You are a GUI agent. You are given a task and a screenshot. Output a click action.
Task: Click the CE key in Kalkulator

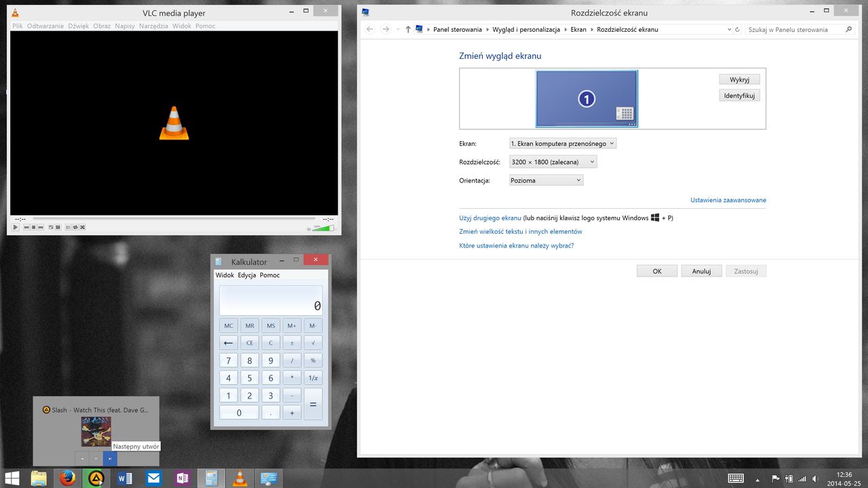[250, 343]
